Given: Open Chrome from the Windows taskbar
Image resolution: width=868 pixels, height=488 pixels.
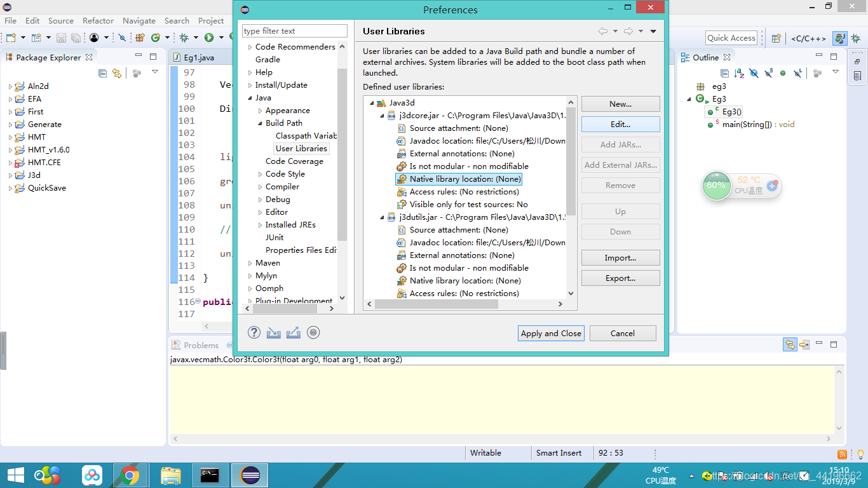Looking at the screenshot, I should [x=130, y=475].
